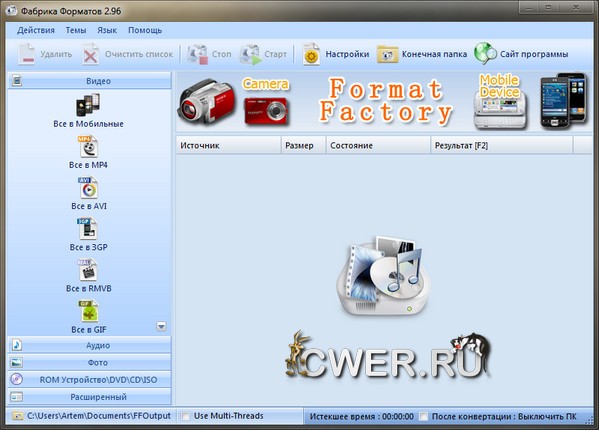
Task: Expand the Фото section
Action: pos(89,362)
